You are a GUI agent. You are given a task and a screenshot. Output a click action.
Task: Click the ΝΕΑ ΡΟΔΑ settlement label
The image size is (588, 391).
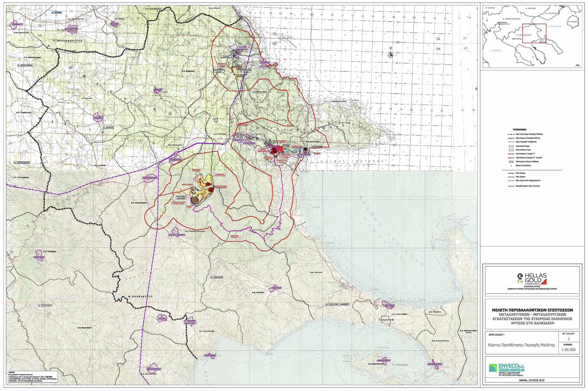tap(390, 306)
